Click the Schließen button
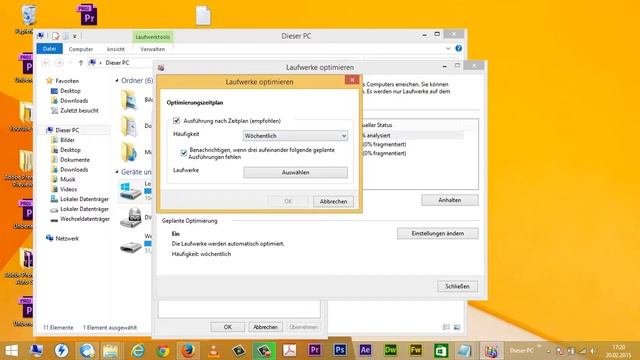This screenshot has width=640, height=360. point(457,287)
